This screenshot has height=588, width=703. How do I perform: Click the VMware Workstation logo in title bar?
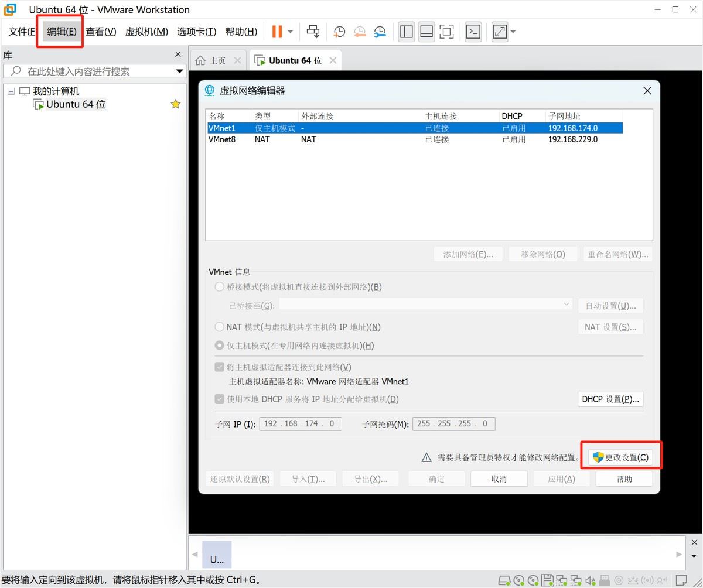10,9
